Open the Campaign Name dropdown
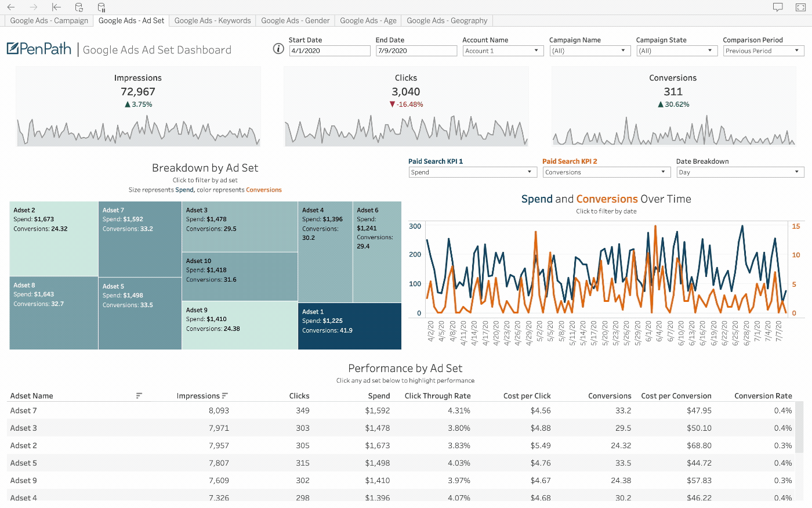This screenshot has width=812, height=508. [x=590, y=51]
